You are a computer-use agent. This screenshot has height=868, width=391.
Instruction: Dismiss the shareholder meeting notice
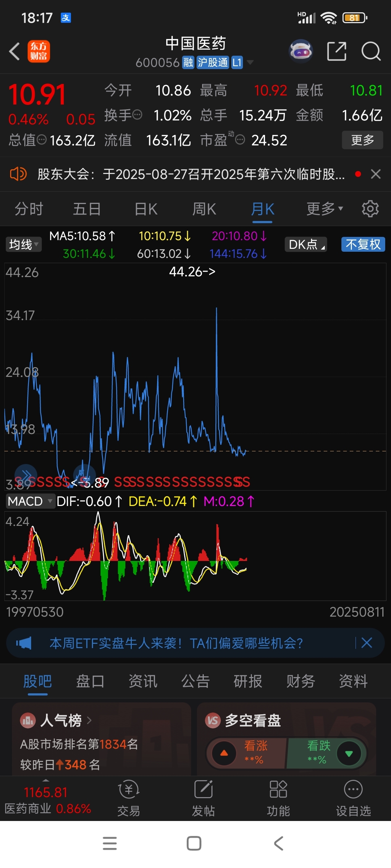pos(376,174)
